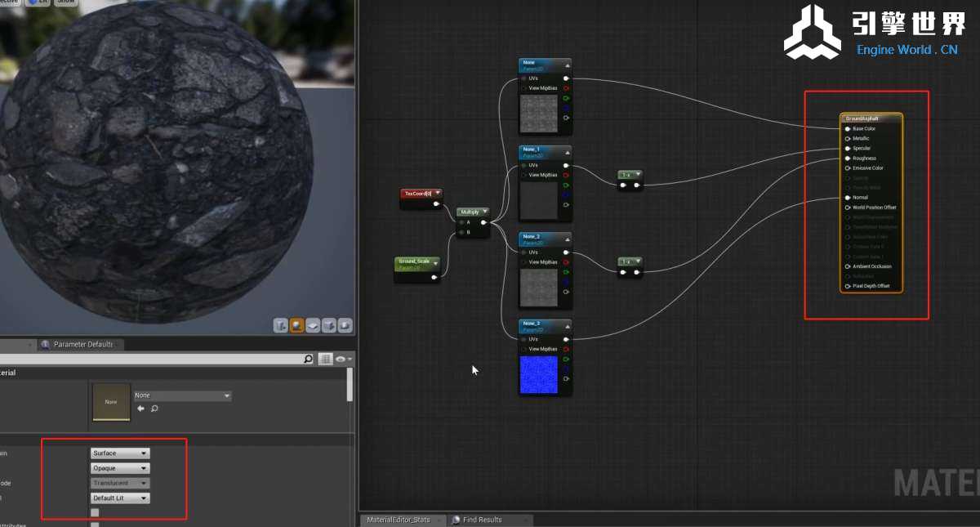Click the red R output pin of None_1

coord(566,176)
